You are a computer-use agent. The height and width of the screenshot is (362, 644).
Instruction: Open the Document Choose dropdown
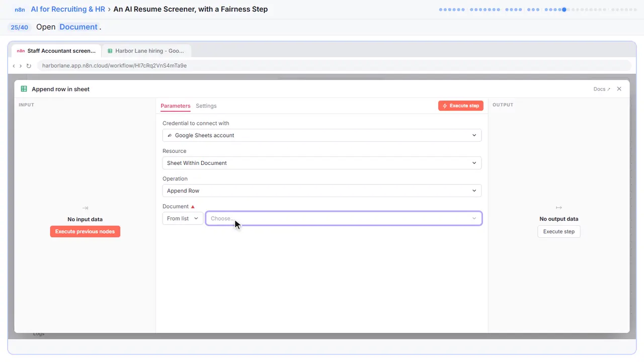344,218
